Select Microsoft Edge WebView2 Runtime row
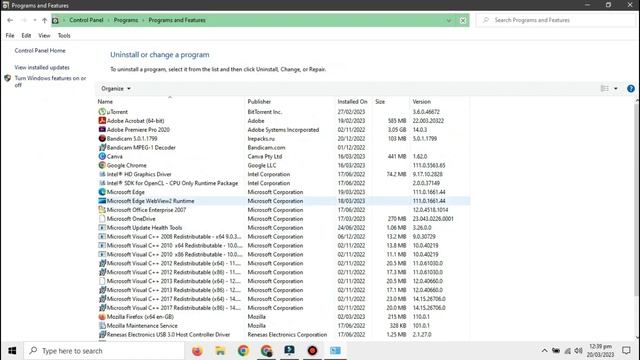Viewport: 640px width, 360px height. pyautogui.click(x=283, y=201)
